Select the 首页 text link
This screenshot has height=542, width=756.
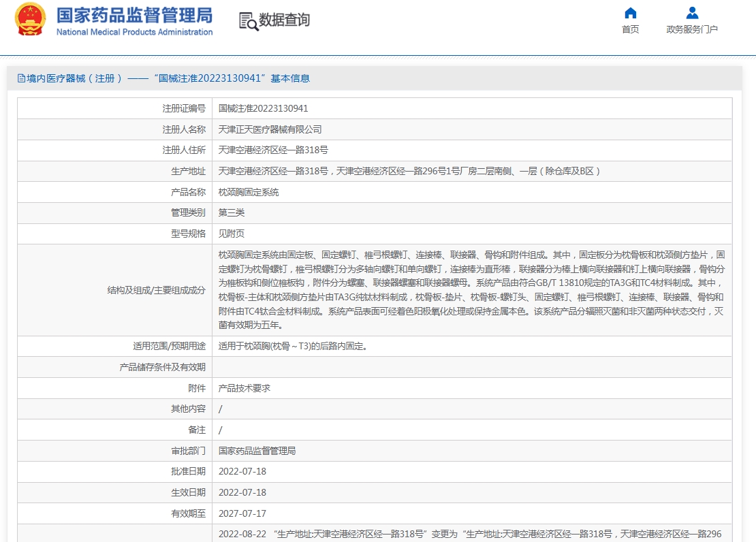pyautogui.click(x=630, y=29)
